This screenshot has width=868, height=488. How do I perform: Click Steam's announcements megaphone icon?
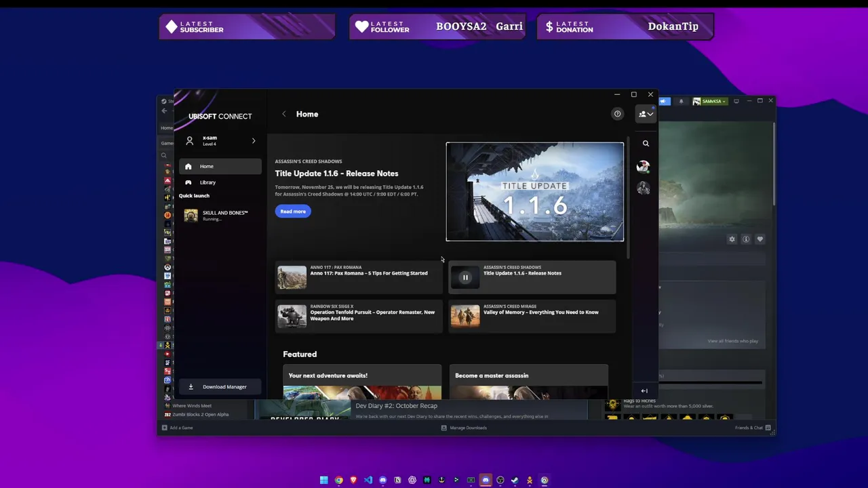(665, 101)
